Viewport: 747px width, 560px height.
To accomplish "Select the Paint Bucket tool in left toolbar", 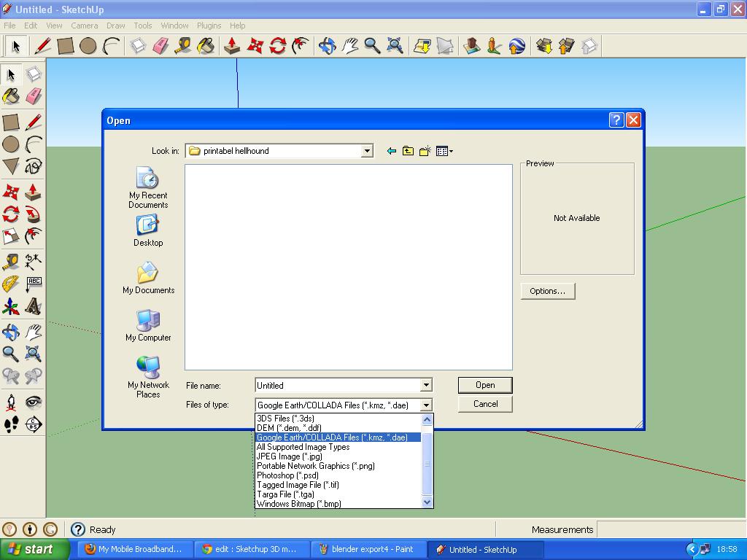I will pyautogui.click(x=11, y=97).
